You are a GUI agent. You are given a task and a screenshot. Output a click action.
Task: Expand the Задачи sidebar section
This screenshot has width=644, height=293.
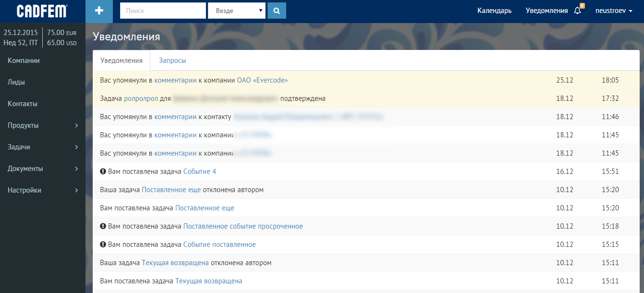click(x=43, y=147)
